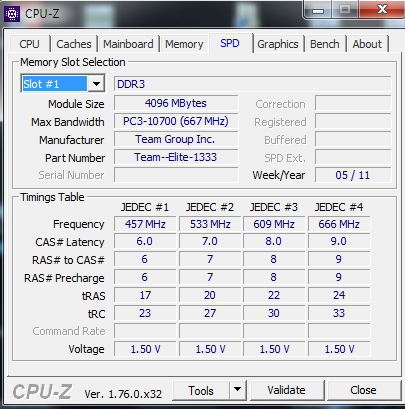Click the JEDEC #4 voltage 1.50 V
This screenshot has height=409, width=405.
[x=339, y=349]
